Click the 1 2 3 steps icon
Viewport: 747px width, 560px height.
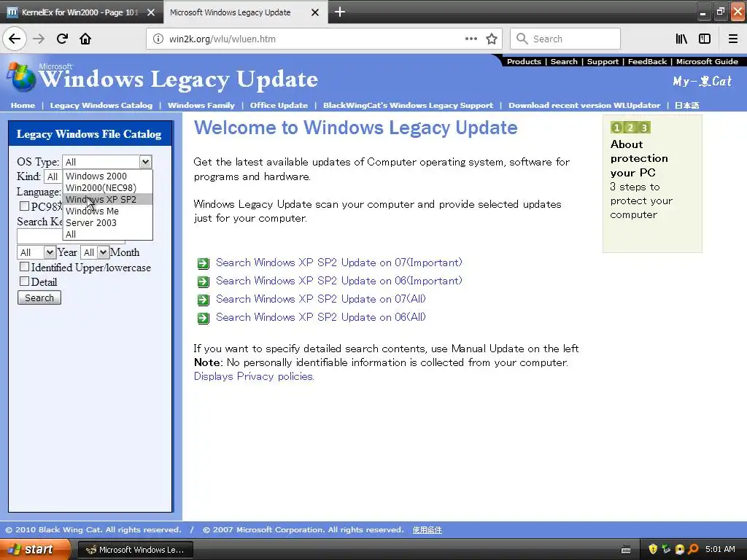click(x=630, y=127)
